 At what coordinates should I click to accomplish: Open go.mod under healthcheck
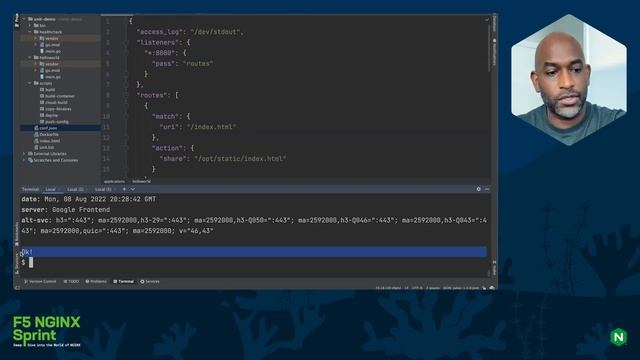[x=52, y=45]
